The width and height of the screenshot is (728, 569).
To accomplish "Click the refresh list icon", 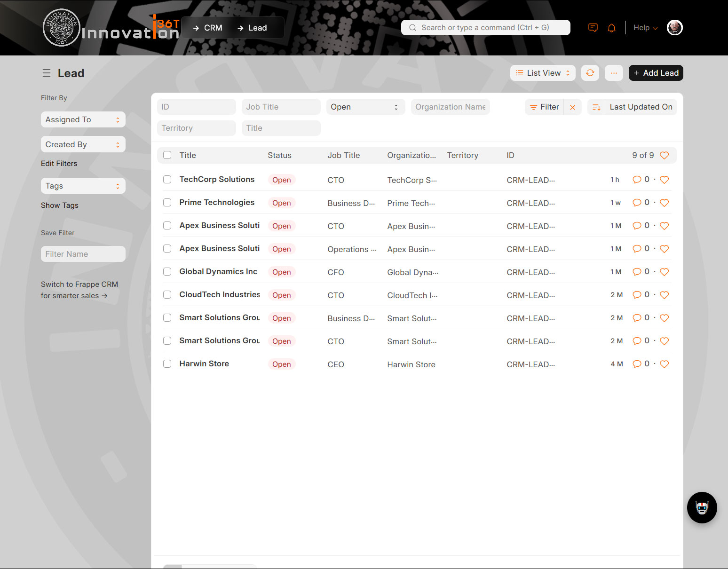I will pyautogui.click(x=590, y=73).
